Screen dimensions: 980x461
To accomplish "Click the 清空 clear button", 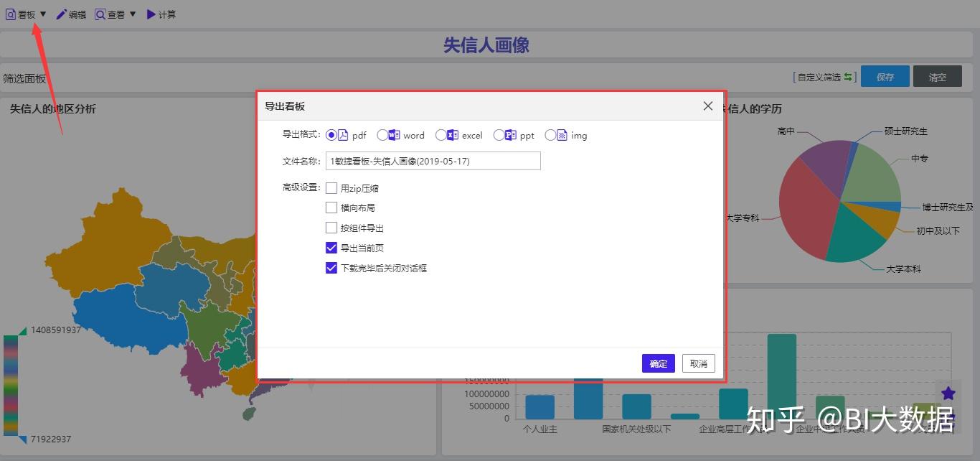I will (x=938, y=76).
